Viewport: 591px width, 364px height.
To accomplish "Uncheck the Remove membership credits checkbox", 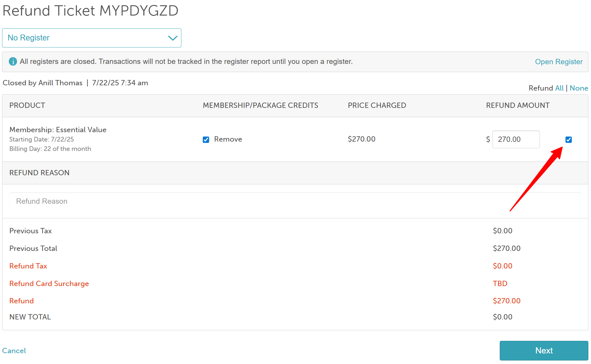I will tap(206, 140).
